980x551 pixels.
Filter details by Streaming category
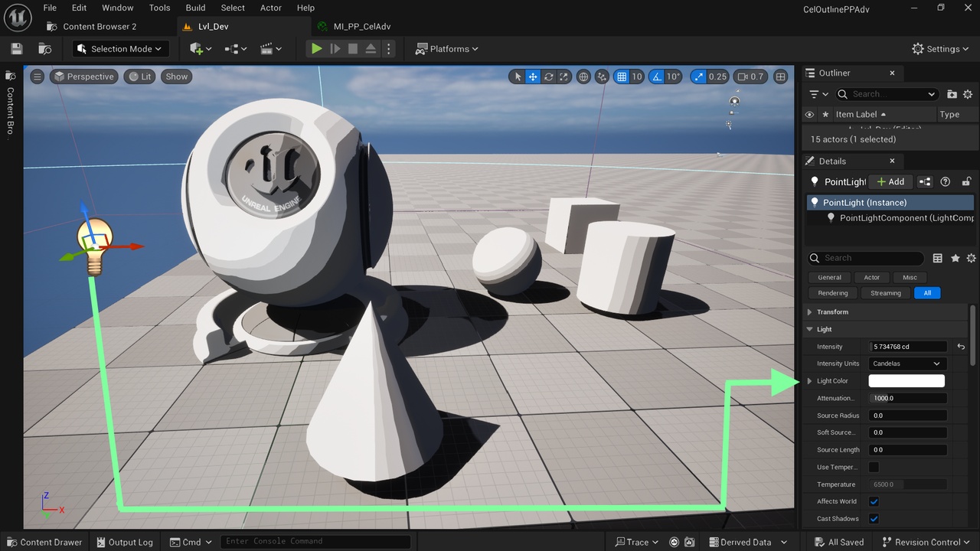click(886, 293)
